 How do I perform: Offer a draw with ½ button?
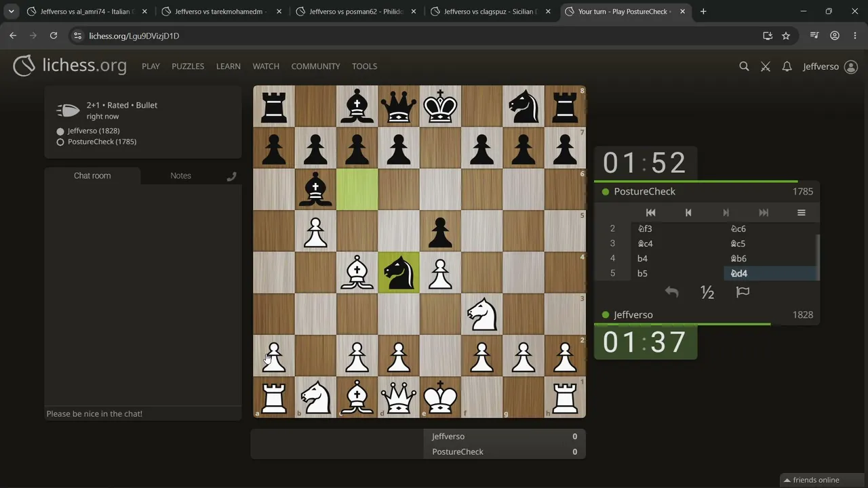(x=707, y=292)
